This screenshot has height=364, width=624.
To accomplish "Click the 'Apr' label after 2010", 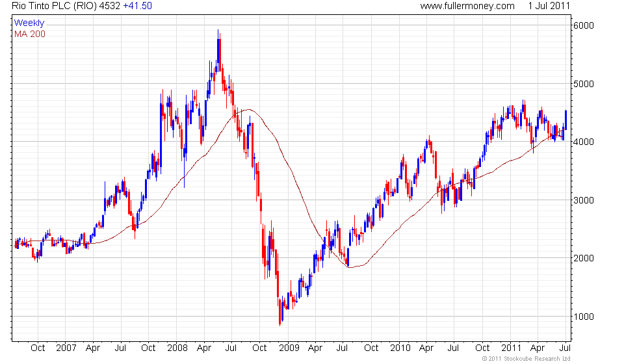I will tap(426, 348).
